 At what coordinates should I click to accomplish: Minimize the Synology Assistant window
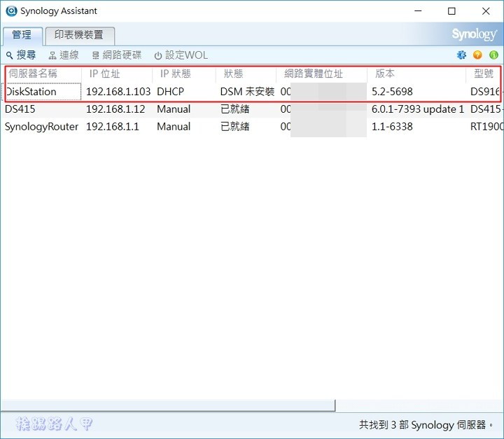click(418, 11)
